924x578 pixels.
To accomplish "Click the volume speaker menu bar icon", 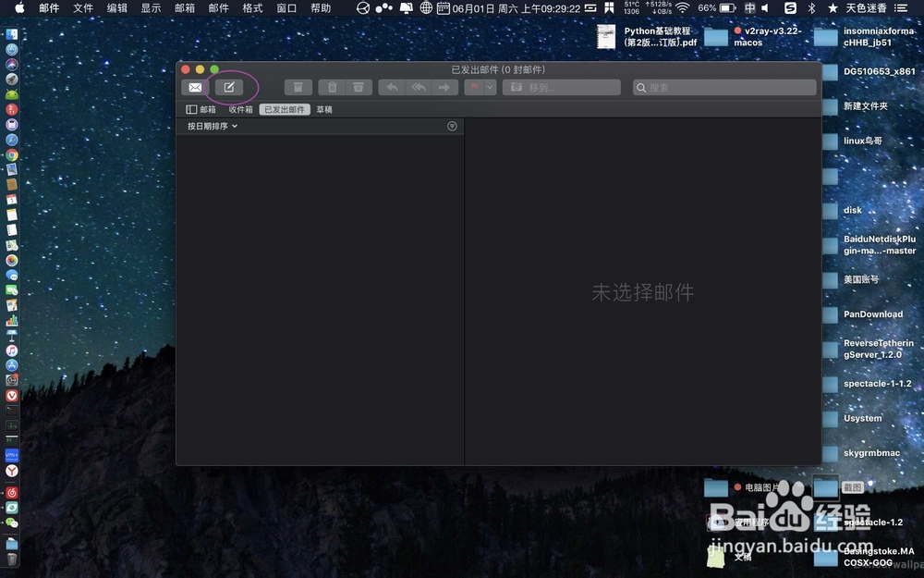I will [765, 7].
